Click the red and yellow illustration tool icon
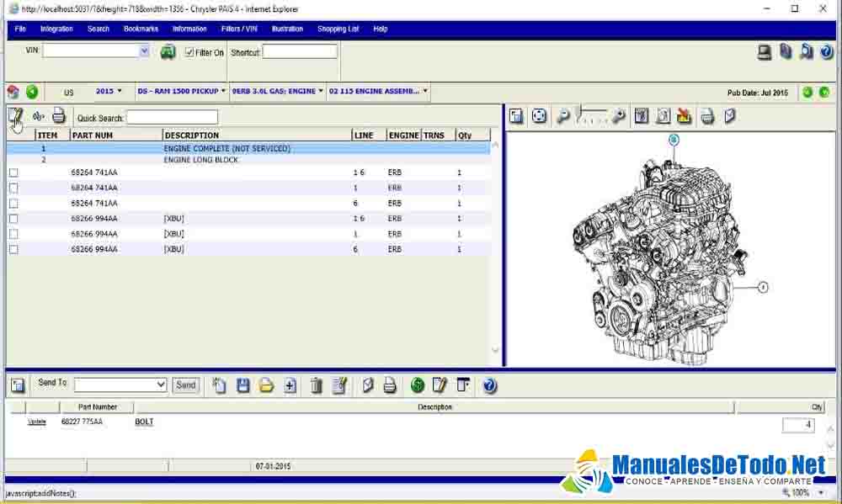Image resolution: width=842 pixels, height=504 pixels. [684, 115]
